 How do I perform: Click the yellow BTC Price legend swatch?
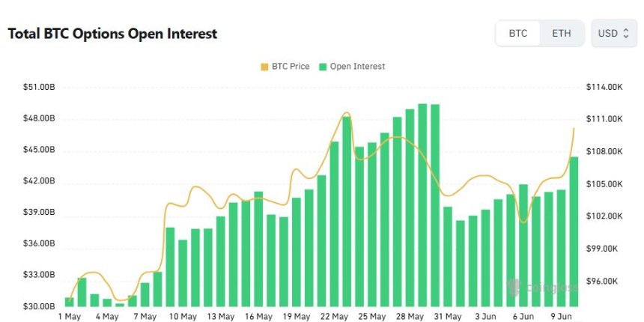(x=264, y=67)
